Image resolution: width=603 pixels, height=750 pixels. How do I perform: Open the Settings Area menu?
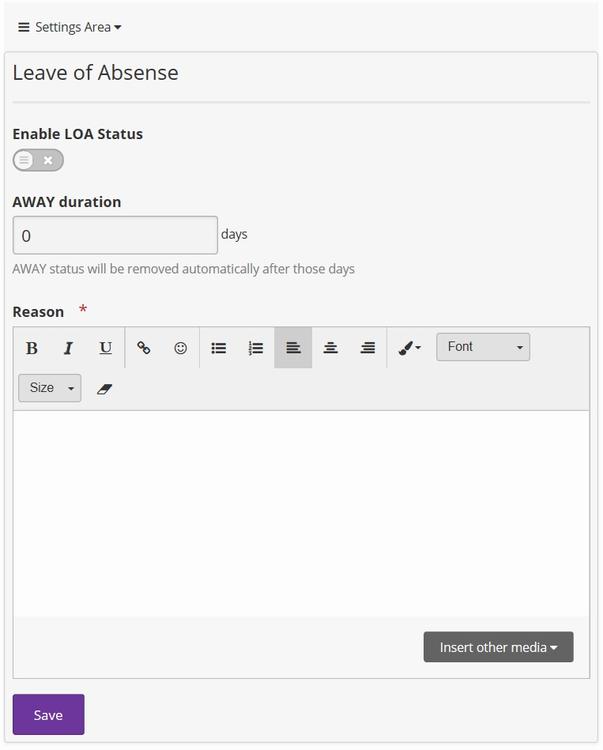point(70,27)
